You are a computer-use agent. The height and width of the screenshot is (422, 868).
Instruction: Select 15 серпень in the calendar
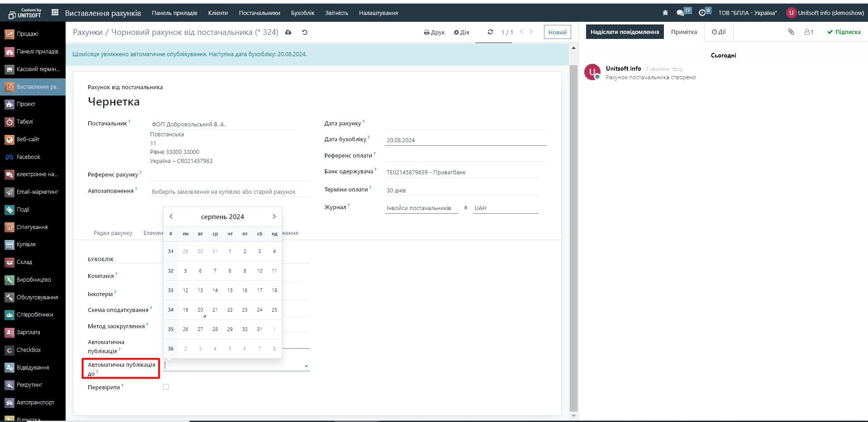click(x=230, y=290)
